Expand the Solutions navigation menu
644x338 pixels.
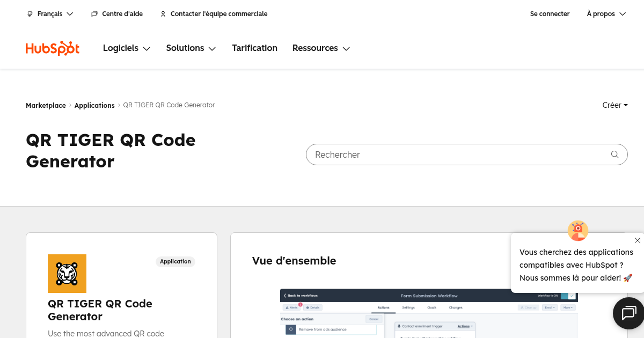(191, 48)
